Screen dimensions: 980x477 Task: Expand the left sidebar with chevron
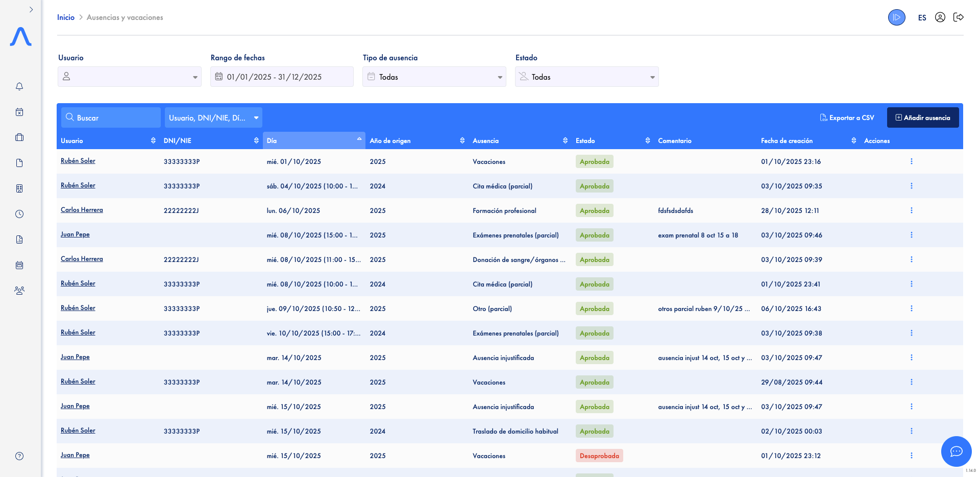coord(31,10)
